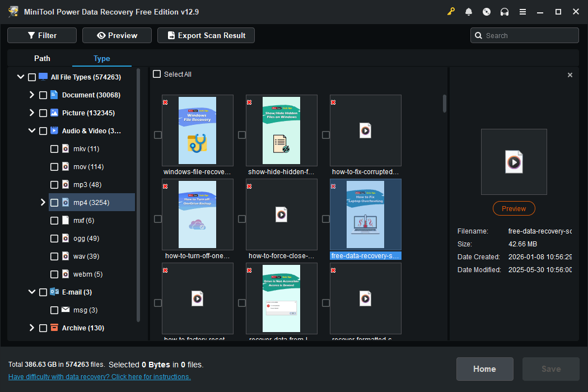The height and width of the screenshot is (392, 588).
Task: Collapse the Audio & Video category
Action: 32,130
